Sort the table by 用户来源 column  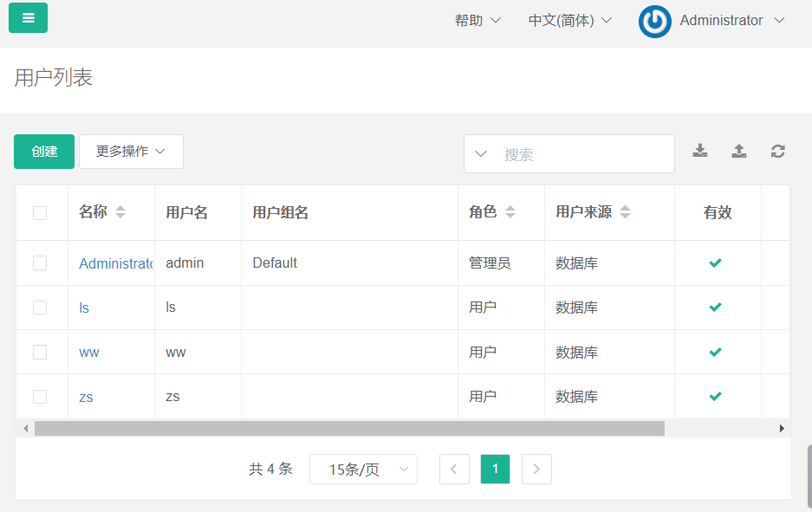(x=625, y=212)
